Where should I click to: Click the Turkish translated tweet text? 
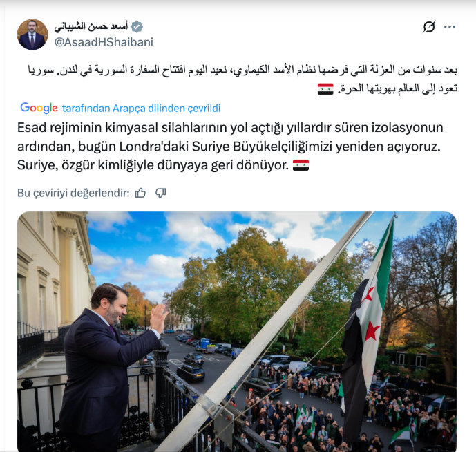(x=230, y=147)
